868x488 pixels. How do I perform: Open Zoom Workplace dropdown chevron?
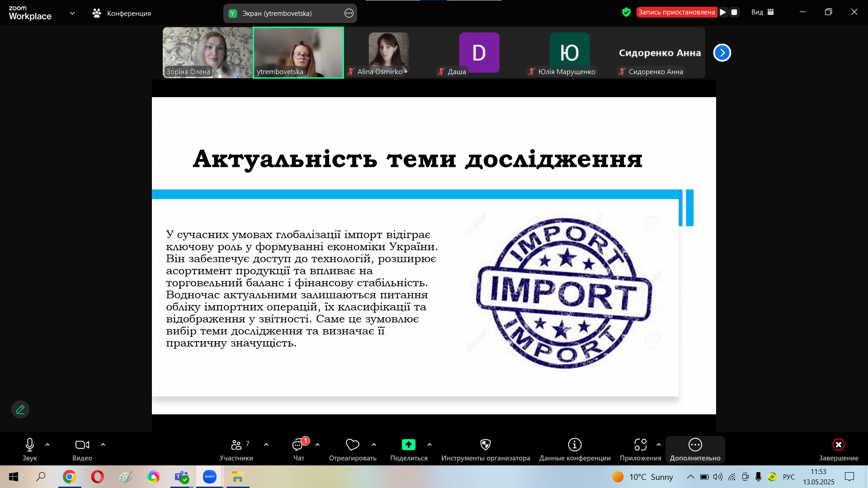[72, 13]
